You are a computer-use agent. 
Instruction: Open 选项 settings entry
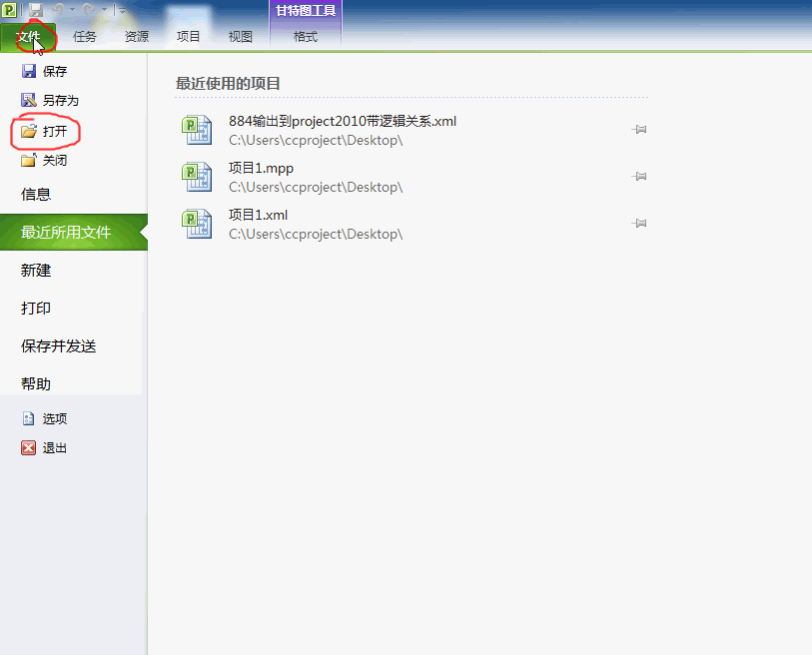coord(55,418)
